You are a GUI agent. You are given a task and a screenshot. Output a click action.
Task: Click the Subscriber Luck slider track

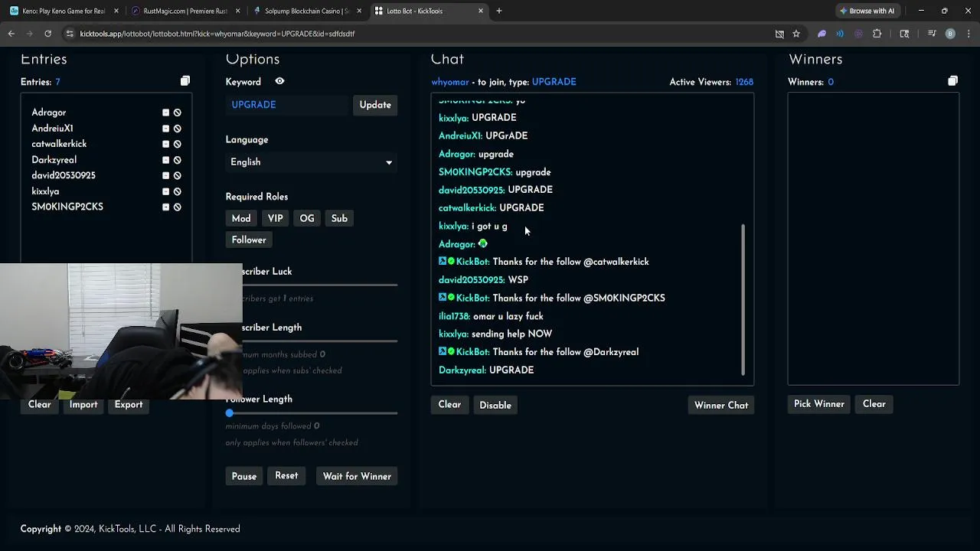(x=320, y=285)
